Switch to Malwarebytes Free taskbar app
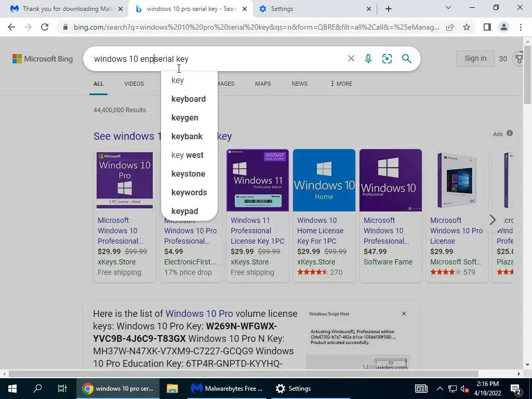This screenshot has width=532, height=399. [227, 389]
